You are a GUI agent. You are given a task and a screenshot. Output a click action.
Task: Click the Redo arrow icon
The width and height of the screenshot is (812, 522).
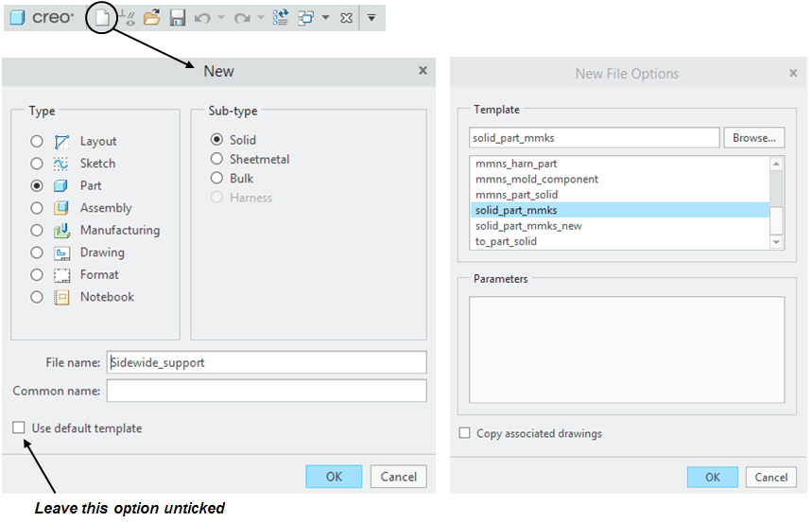(241, 18)
